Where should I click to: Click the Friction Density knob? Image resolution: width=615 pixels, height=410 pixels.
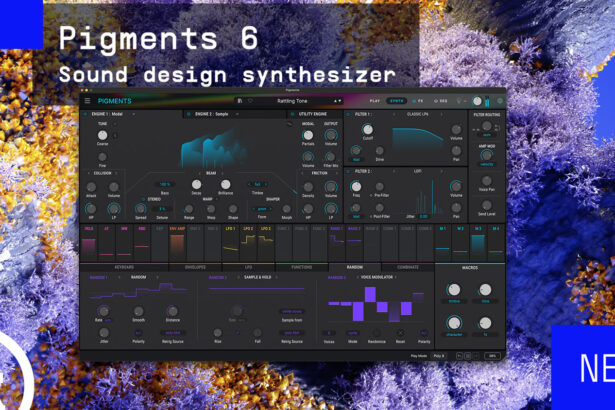click(308, 187)
